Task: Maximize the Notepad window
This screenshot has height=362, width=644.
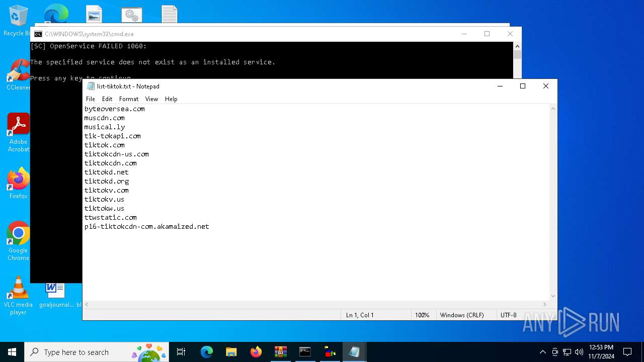Action: (x=523, y=86)
